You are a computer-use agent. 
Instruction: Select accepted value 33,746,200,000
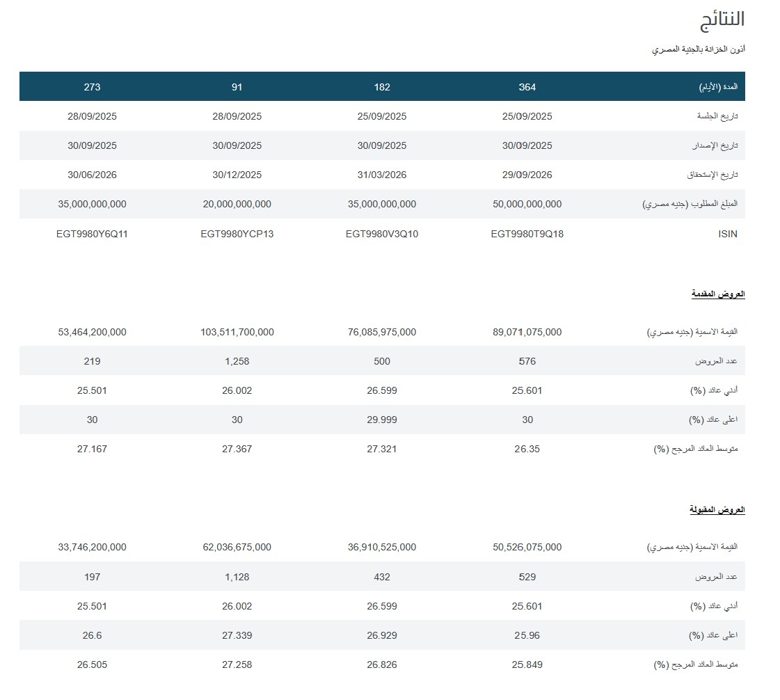tap(92, 547)
